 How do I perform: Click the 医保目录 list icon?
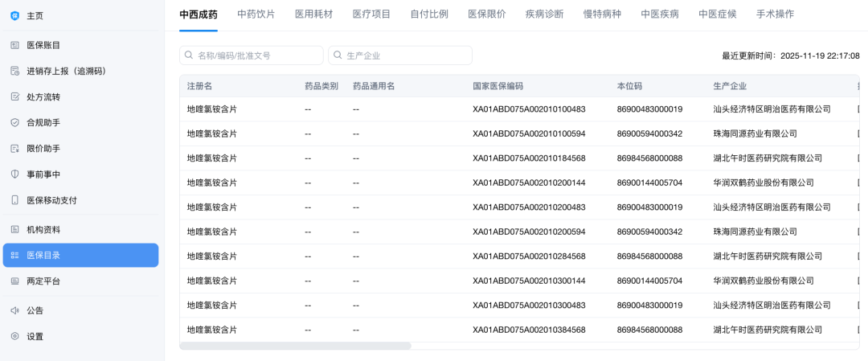pyautogui.click(x=15, y=255)
